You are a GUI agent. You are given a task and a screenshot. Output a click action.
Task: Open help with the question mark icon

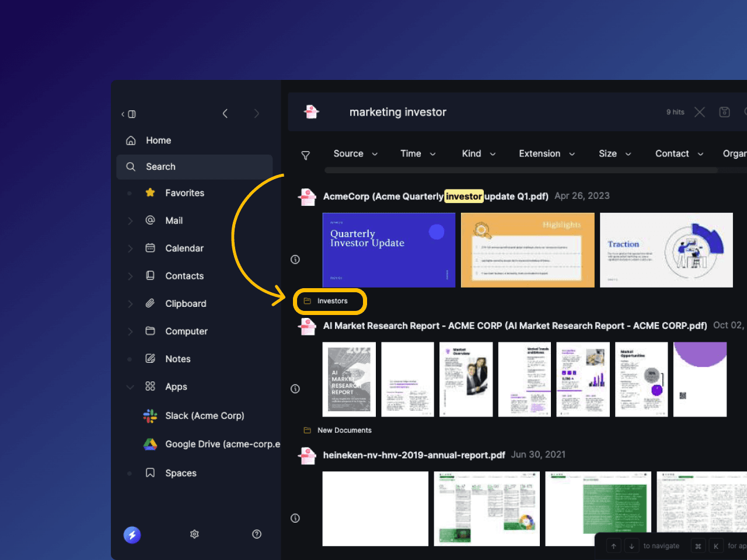pos(257,534)
